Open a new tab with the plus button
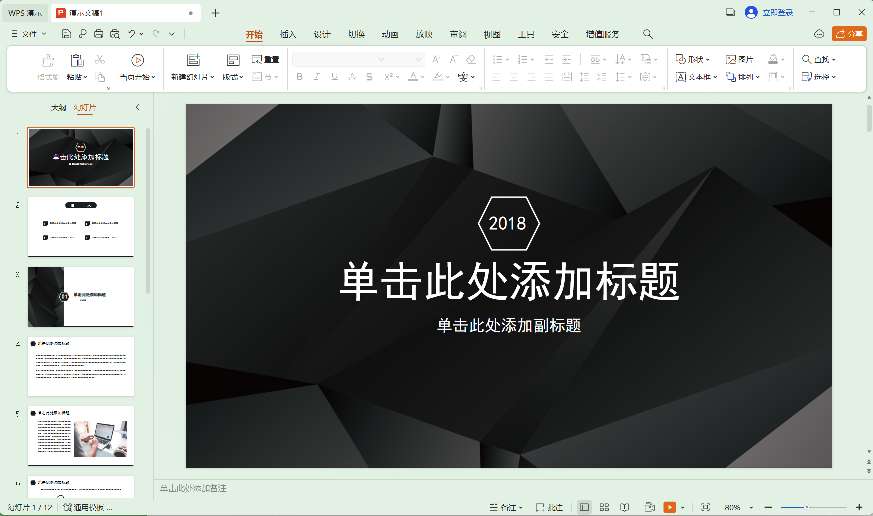 215,13
